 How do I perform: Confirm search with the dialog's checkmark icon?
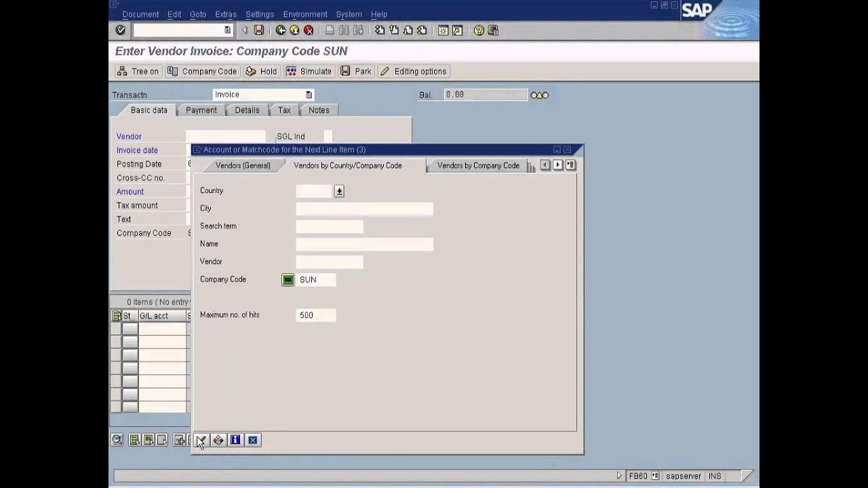(201, 441)
